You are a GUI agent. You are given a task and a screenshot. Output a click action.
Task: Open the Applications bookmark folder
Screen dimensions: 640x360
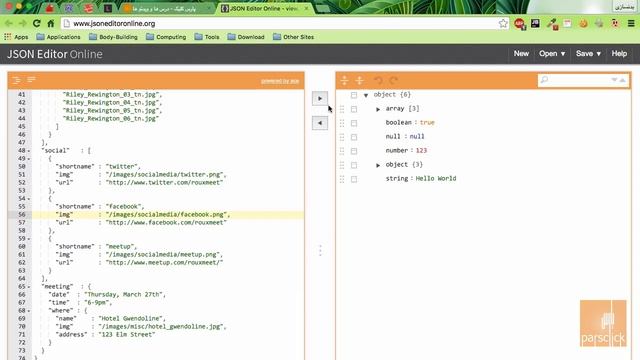click(x=58, y=37)
